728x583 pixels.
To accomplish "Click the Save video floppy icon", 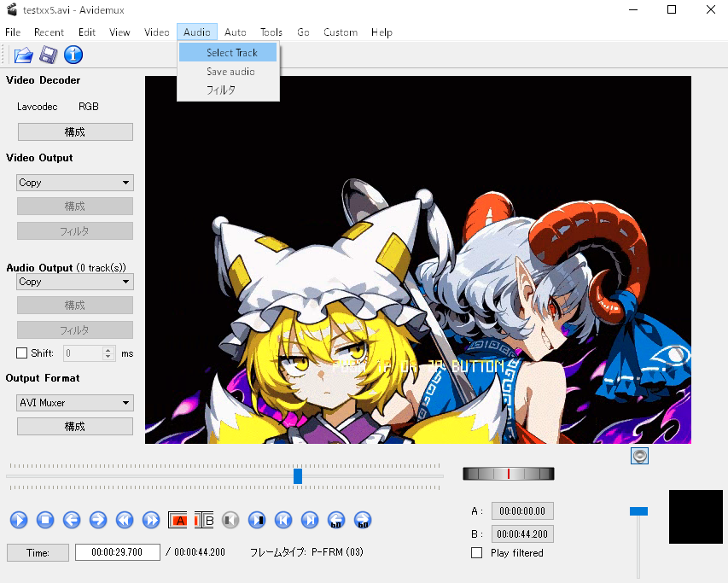I will click(x=49, y=55).
